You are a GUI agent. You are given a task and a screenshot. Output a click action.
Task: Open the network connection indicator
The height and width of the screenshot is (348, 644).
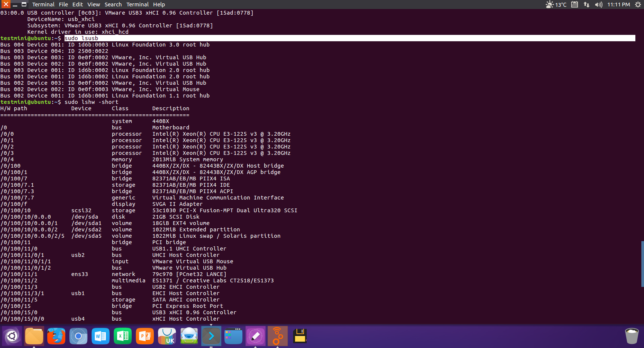click(x=587, y=4)
